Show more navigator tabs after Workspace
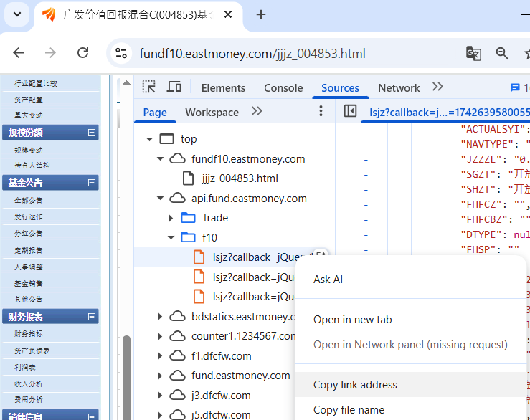This screenshot has width=530, height=420. [x=257, y=111]
